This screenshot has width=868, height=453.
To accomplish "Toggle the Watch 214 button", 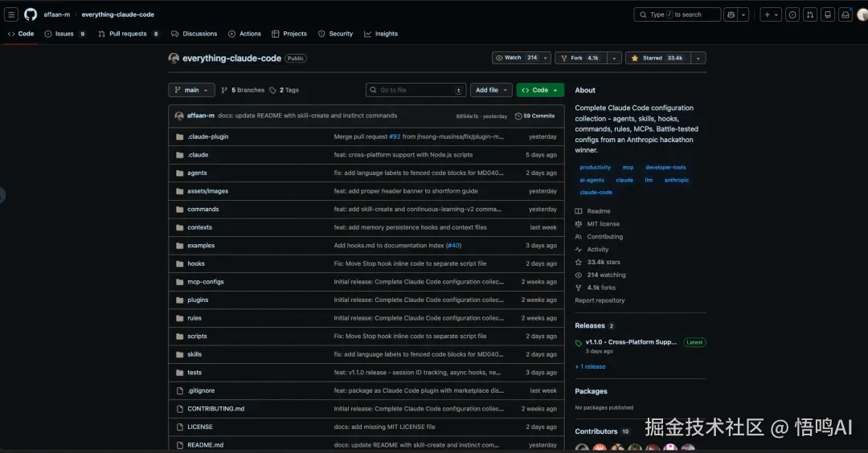I will 515,58.
